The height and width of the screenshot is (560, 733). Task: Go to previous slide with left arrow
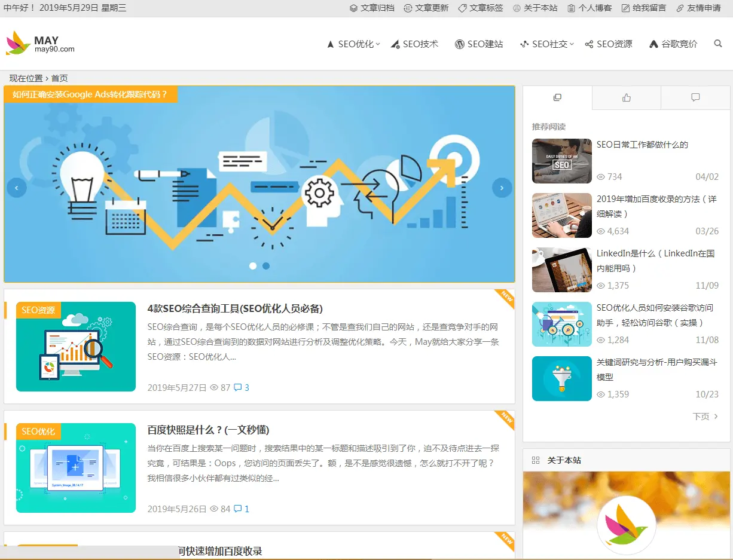click(x=17, y=188)
